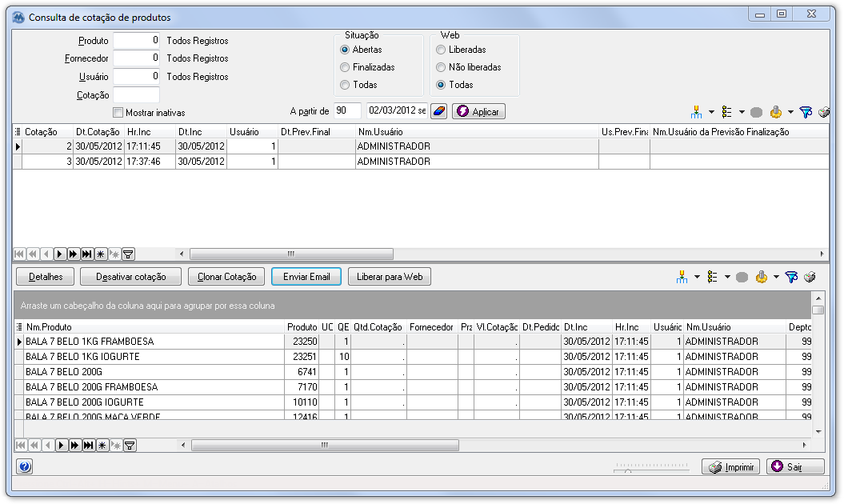Click the eraser icon beside the date field
This screenshot has height=504, width=844.
pyautogui.click(x=438, y=111)
